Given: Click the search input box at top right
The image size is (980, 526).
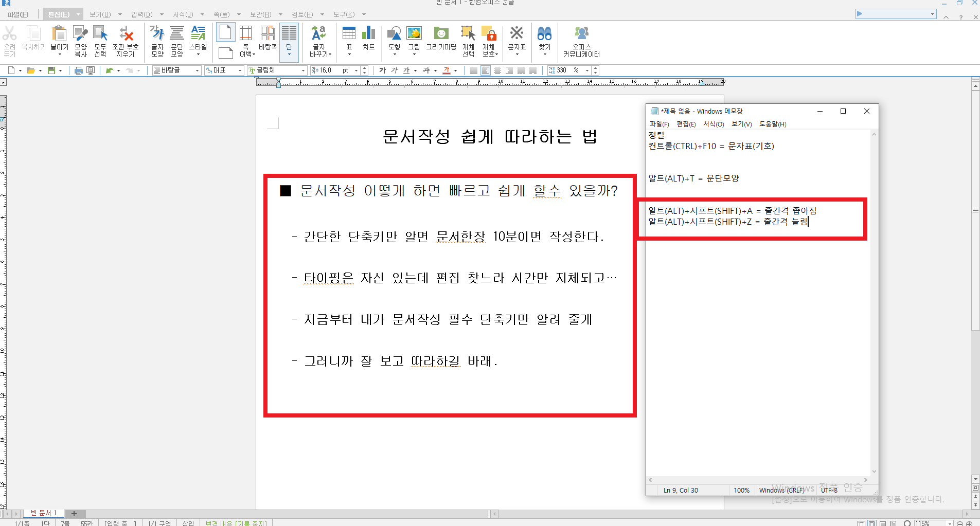Looking at the screenshot, I should click(896, 14).
